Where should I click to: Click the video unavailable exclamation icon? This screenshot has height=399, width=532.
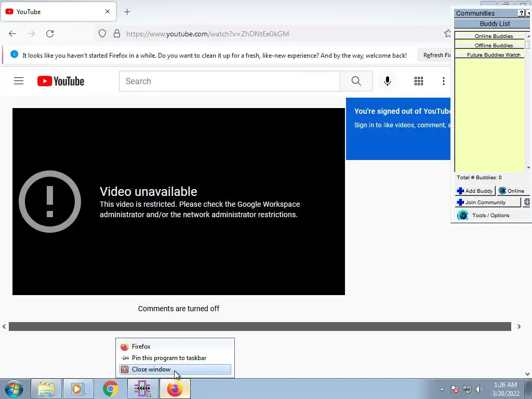coord(50,202)
